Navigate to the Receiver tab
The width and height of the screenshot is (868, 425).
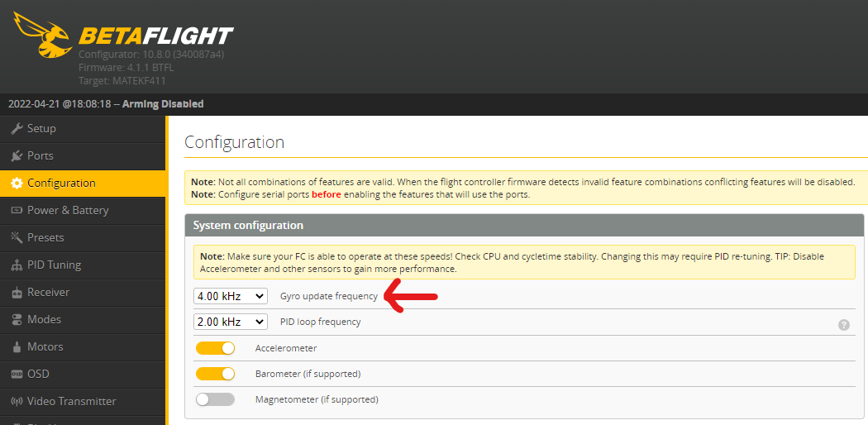pos(83,292)
